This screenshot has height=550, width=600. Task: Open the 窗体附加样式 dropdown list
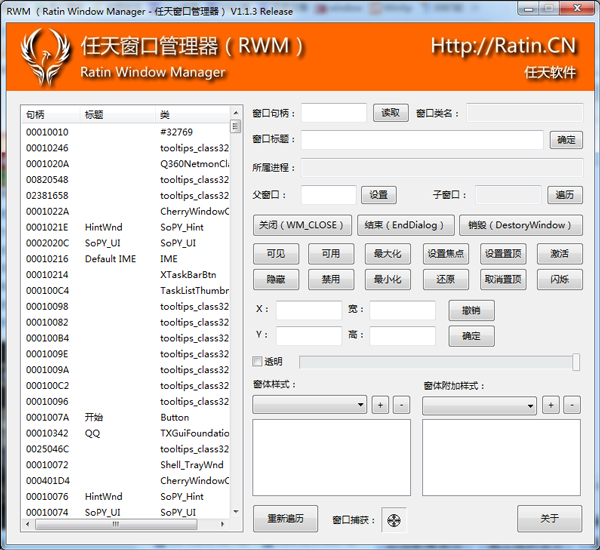click(480, 405)
